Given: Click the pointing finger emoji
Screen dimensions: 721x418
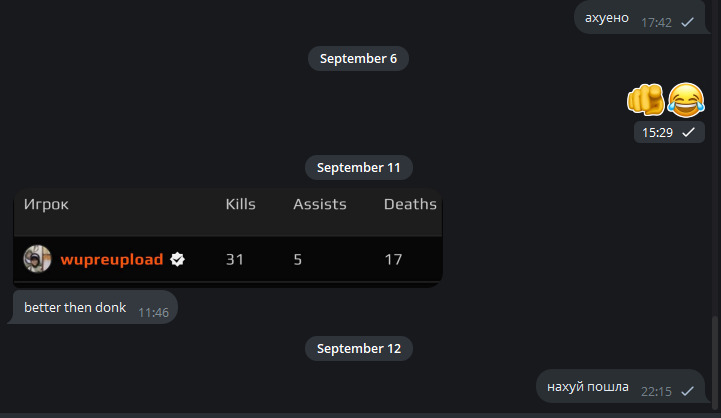Looking at the screenshot, I should pos(646,99).
